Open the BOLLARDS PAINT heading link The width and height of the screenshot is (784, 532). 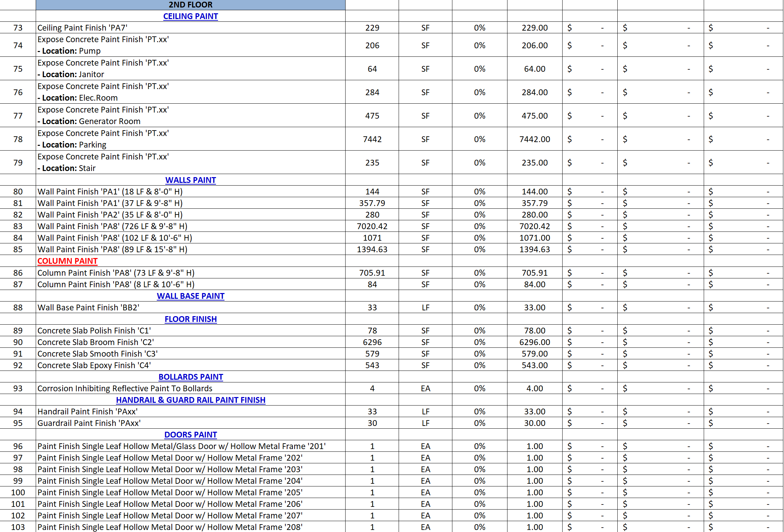[x=190, y=377]
